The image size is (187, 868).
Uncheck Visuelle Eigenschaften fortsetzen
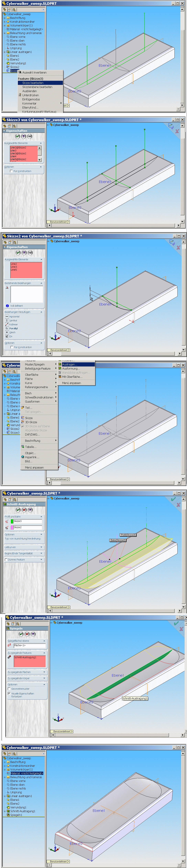pos(9,693)
